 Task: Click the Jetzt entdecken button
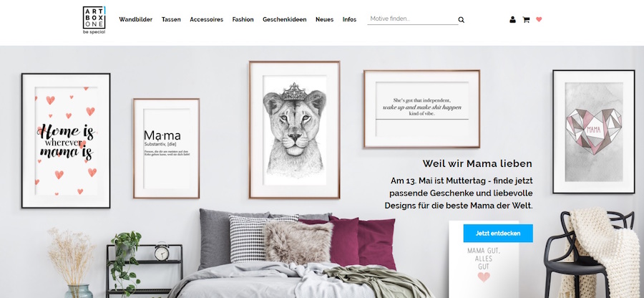498,233
